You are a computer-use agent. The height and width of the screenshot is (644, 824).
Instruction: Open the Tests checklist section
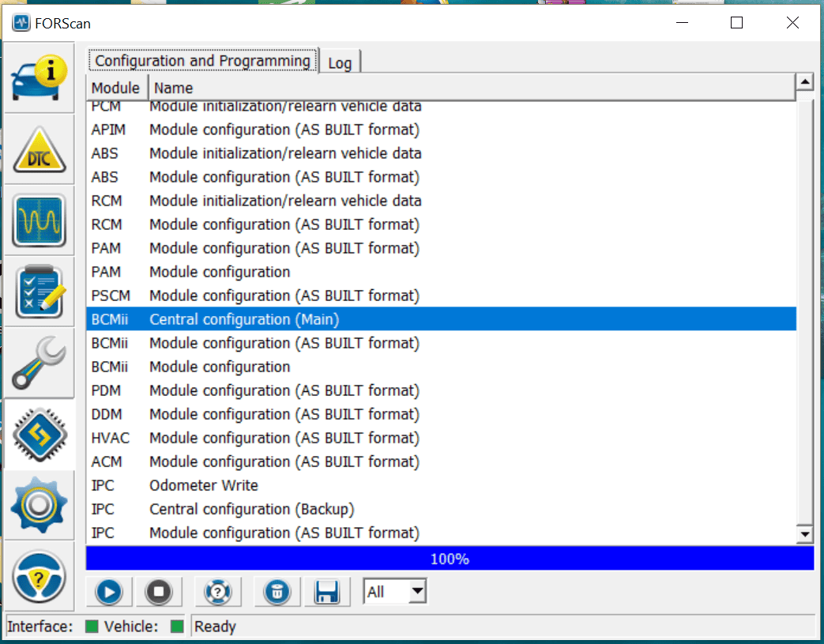(x=40, y=292)
